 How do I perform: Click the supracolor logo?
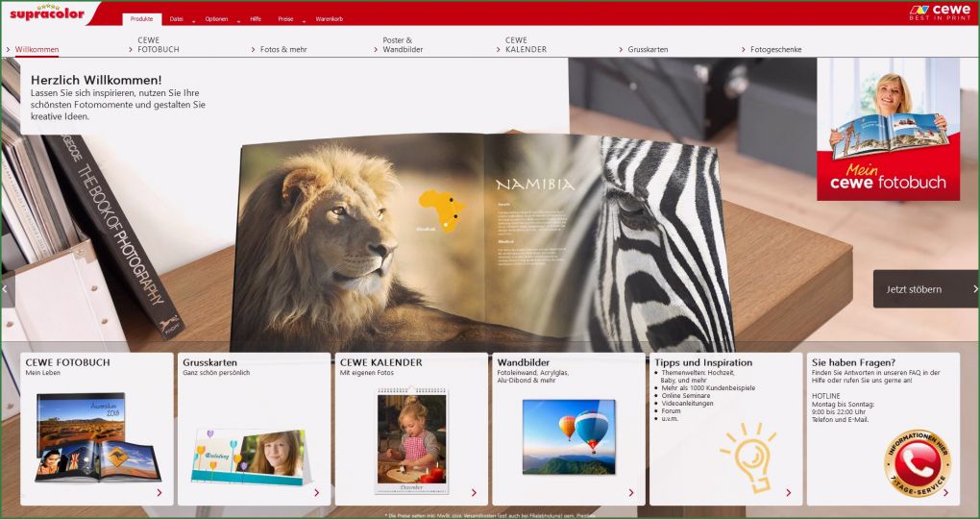46,12
